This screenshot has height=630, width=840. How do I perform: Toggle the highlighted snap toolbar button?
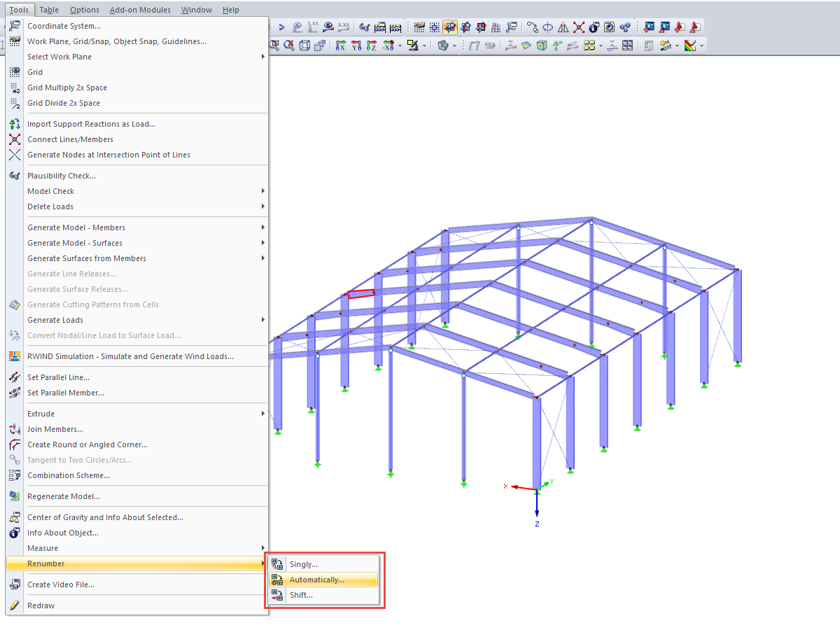coord(449,27)
